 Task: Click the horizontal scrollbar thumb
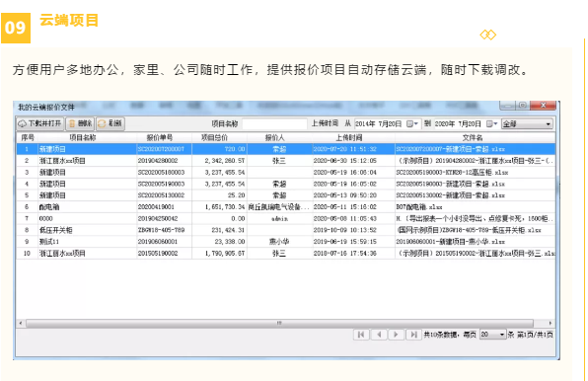(279, 323)
